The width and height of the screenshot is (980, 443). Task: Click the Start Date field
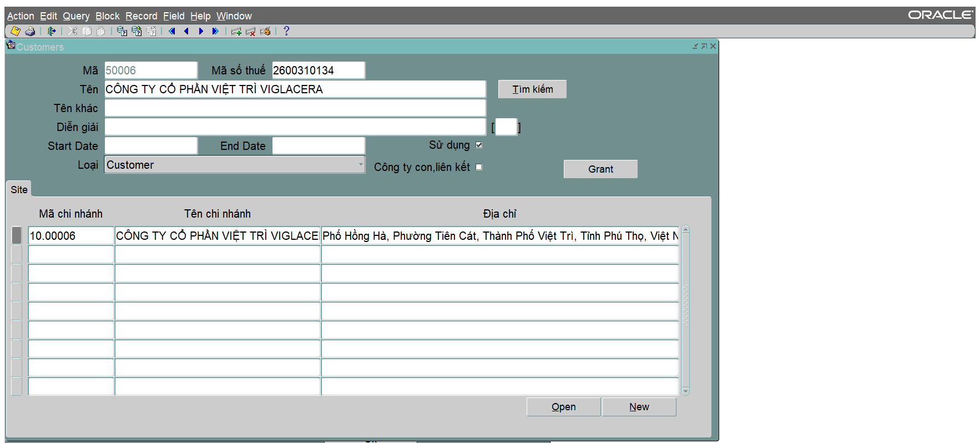[x=151, y=146]
